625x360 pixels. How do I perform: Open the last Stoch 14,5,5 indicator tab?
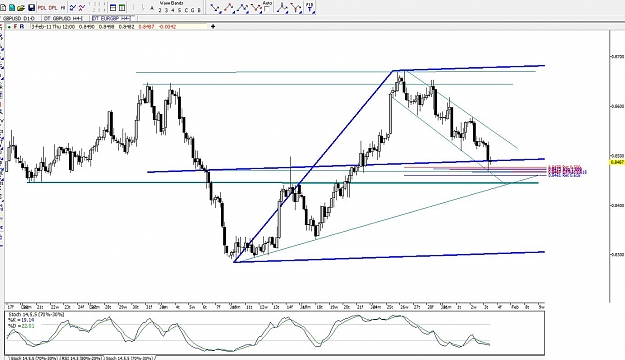click(x=129, y=358)
